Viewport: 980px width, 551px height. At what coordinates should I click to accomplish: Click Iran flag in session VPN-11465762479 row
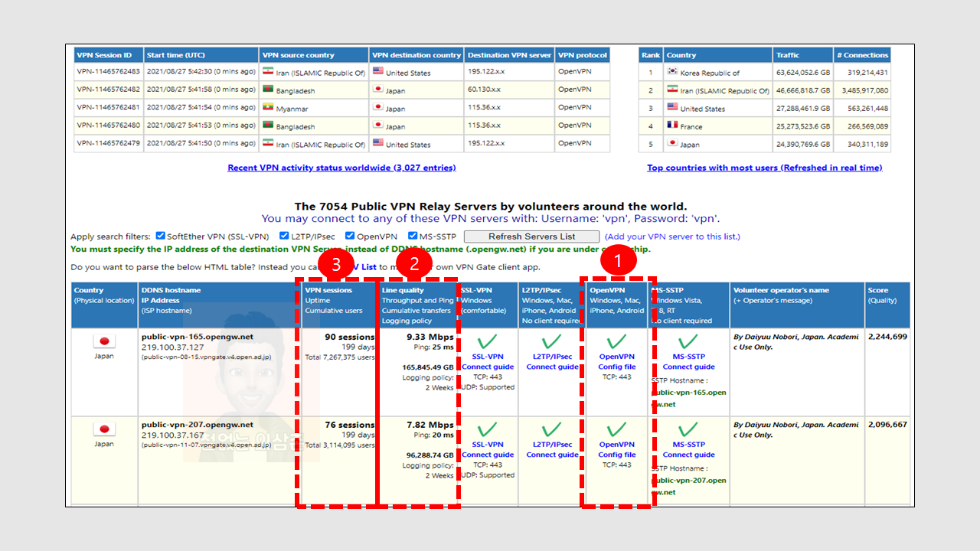coord(268,143)
